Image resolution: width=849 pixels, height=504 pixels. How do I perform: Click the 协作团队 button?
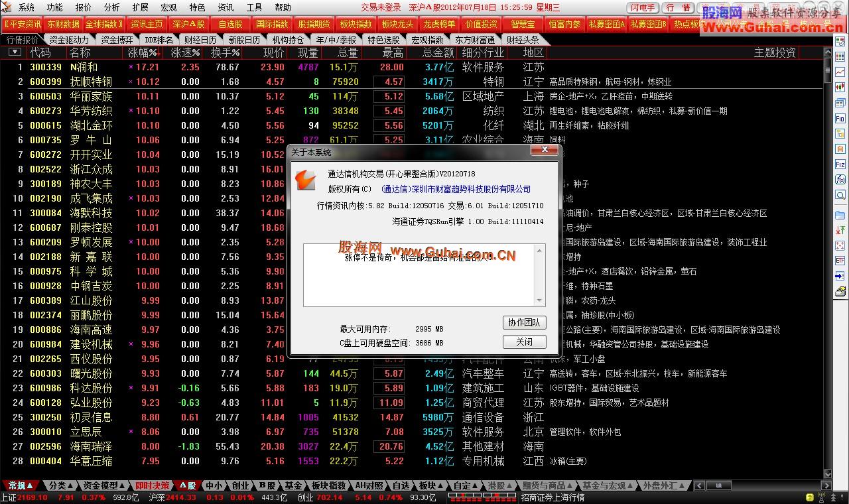pos(524,322)
